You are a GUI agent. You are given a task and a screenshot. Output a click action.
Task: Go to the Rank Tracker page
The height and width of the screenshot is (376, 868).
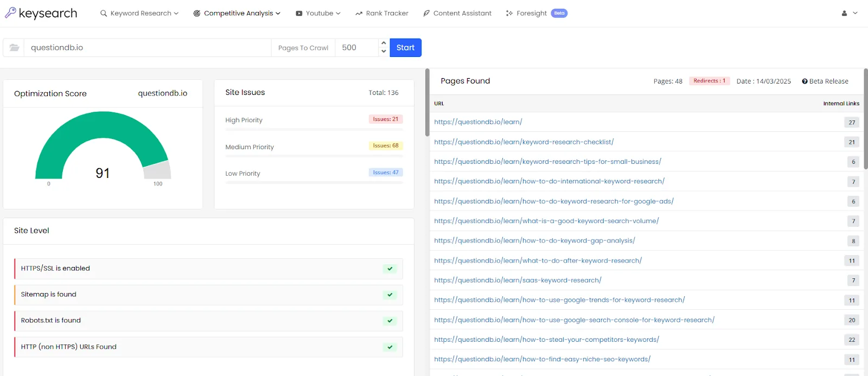382,13
